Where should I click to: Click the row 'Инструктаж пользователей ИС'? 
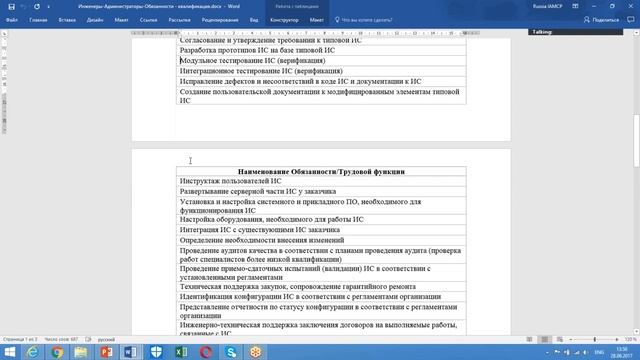tap(321, 181)
